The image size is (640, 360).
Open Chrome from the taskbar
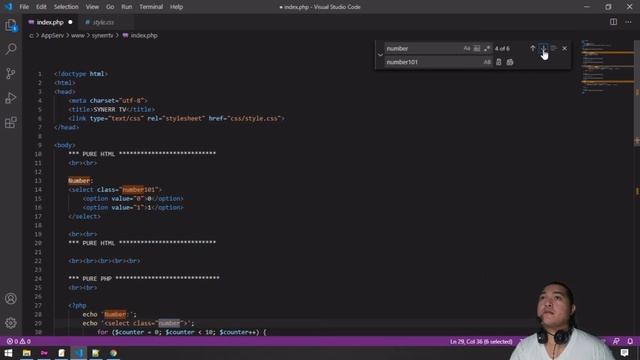click(113, 353)
